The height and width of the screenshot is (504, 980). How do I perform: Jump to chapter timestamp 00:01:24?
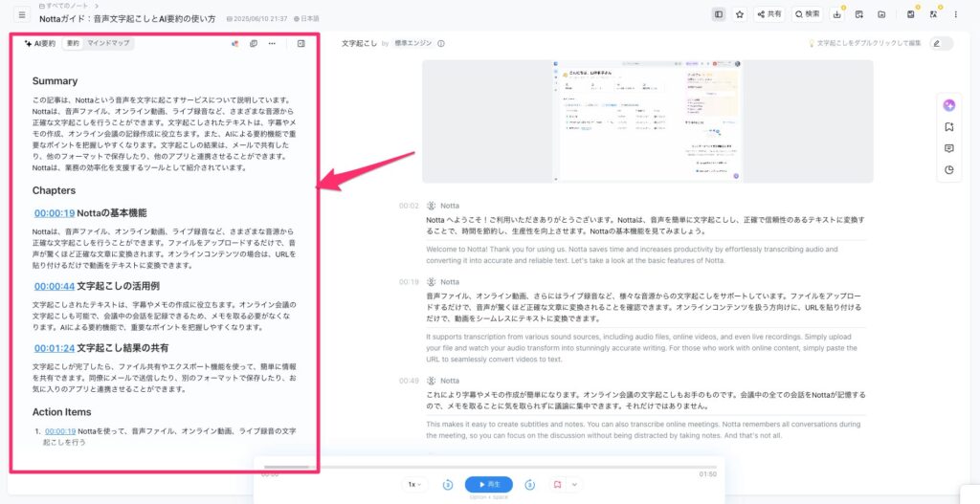pyautogui.click(x=55, y=348)
